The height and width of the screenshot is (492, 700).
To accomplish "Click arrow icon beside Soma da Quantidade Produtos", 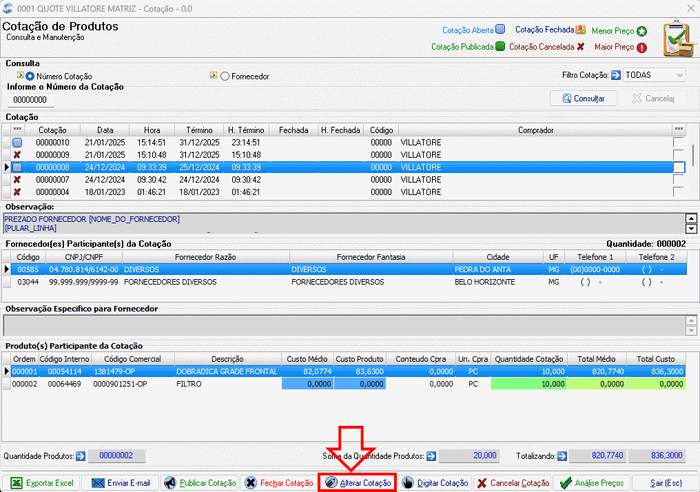I will coord(431,456).
